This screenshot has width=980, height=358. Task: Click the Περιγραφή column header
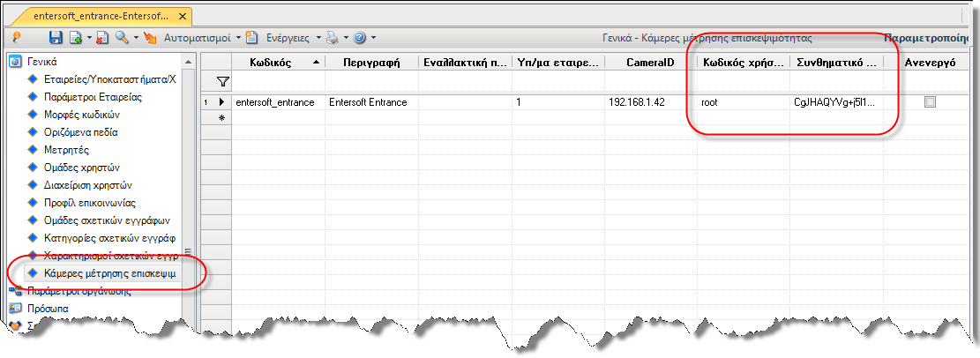pyautogui.click(x=371, y=63)
